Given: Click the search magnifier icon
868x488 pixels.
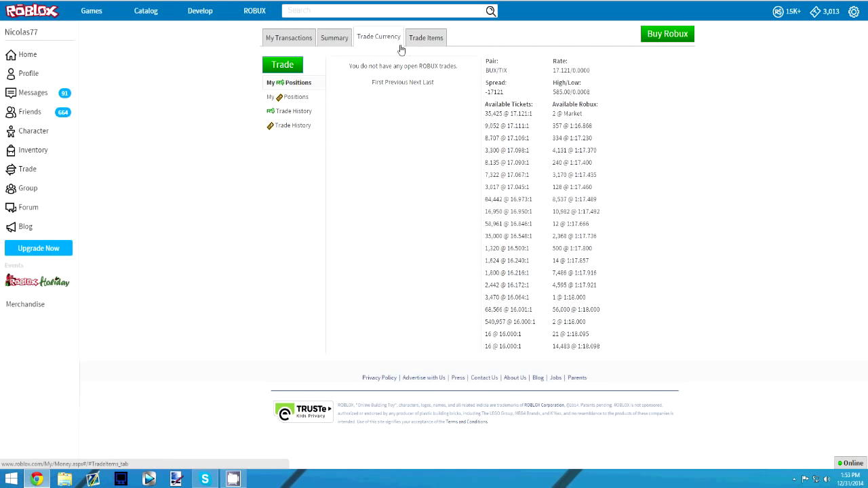Looking at the screenshot, I should pos(490,11).
